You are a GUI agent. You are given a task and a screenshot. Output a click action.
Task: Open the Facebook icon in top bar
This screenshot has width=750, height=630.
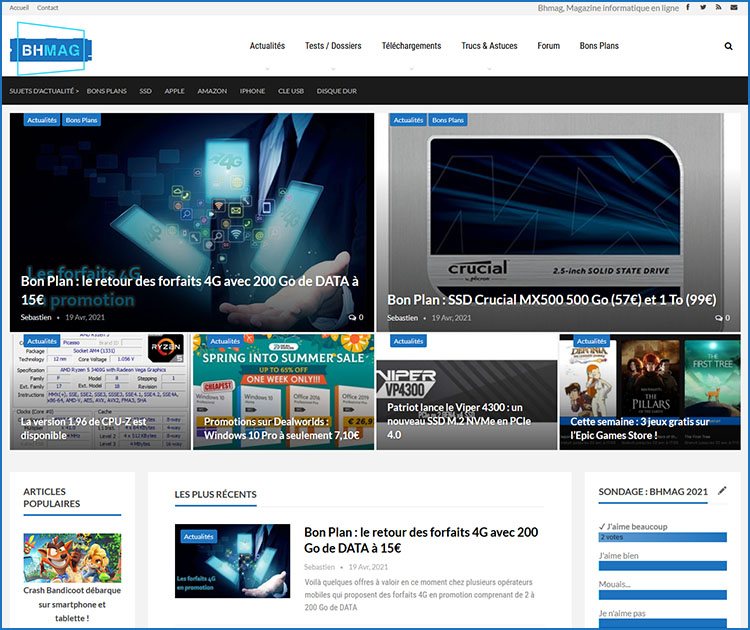point(689,8)
